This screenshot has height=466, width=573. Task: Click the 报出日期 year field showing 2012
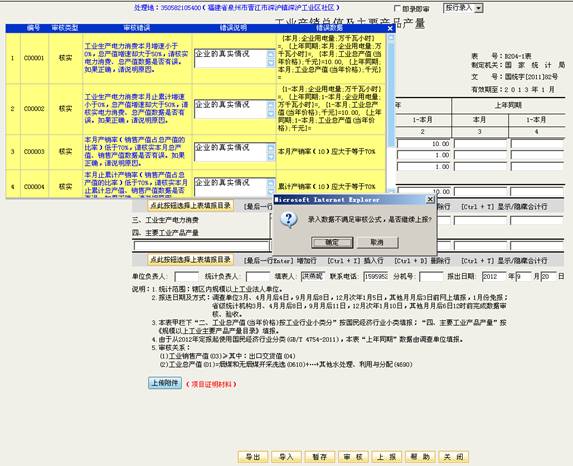tap(494, 277)
